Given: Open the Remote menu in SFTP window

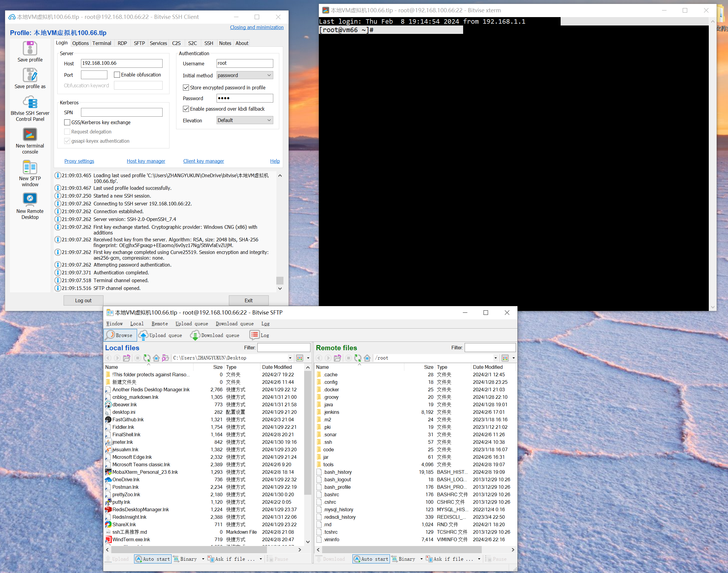Looking at the screenshot, I should pyautogui.click(x=160, y=324).
